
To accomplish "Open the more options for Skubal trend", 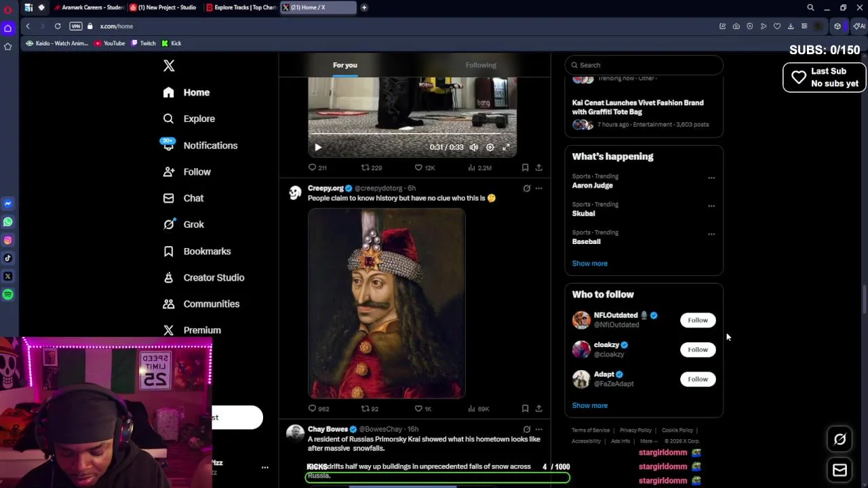I will point(711,206).
